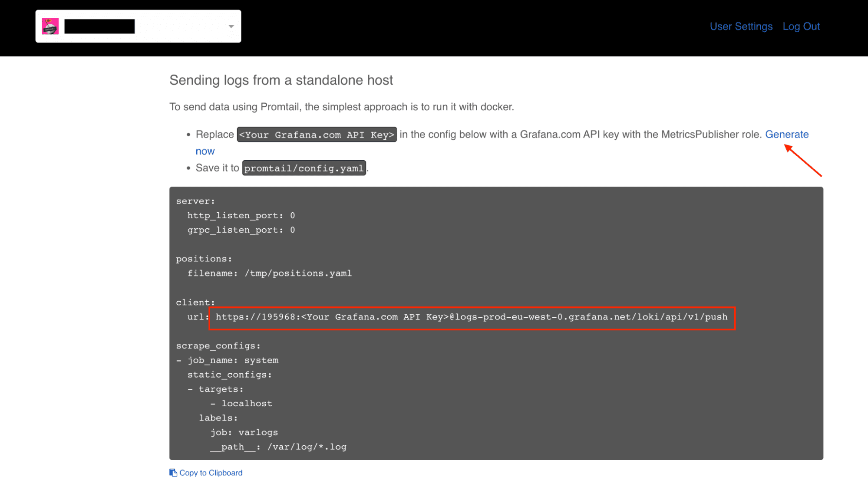
Task: Click the 'now' link on the second line
Action: click(x=205, y=151)
